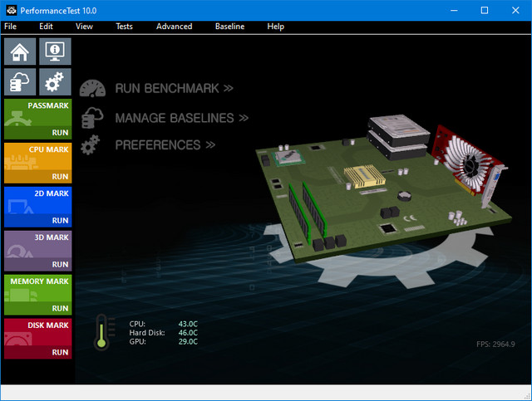Screen dimensions: 532x401
Task: Expand the Advanced menu
Action: tap(174, 27)
